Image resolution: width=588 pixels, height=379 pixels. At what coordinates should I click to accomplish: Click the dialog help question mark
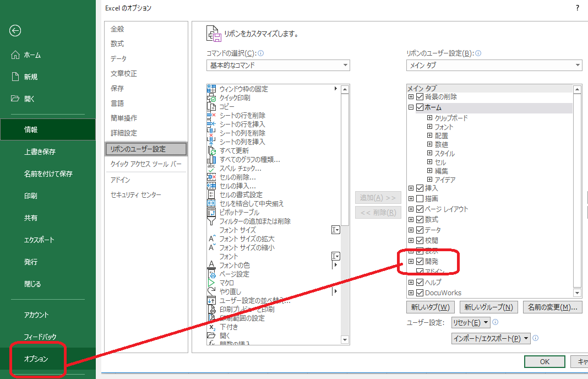point(578,8)
